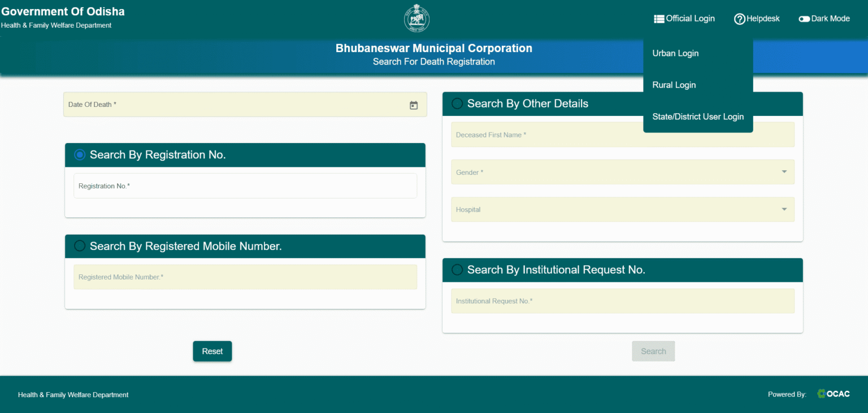Screen dimensions: 868x413
Task: Select Search By Registered Mobile Number radio
Action: (80, 246)
